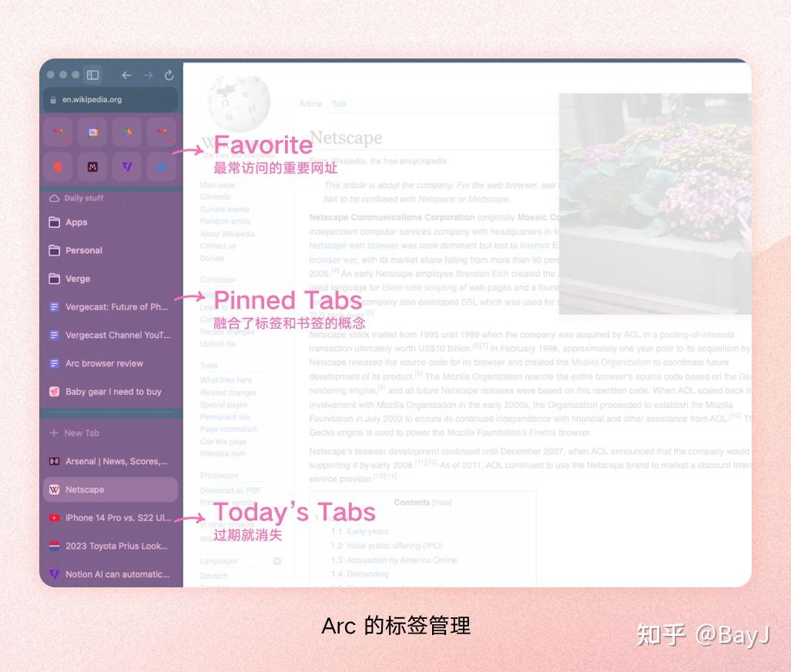The height and width of the screenshot is (672, 791).
Task: Expand the Personal folder
Action: tap(85, 250)
